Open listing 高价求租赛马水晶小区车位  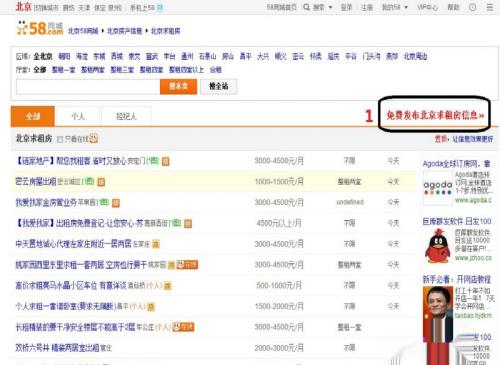point(71,285)
